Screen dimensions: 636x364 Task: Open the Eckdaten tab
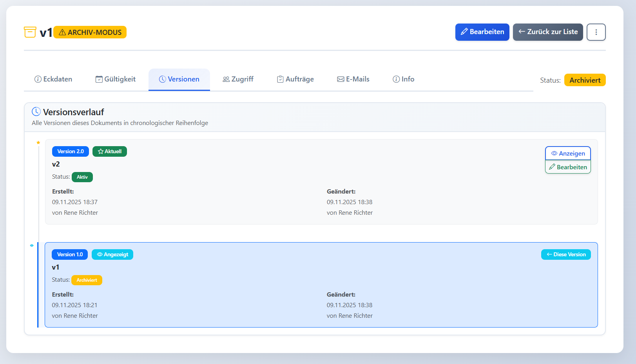pos(53,79)
